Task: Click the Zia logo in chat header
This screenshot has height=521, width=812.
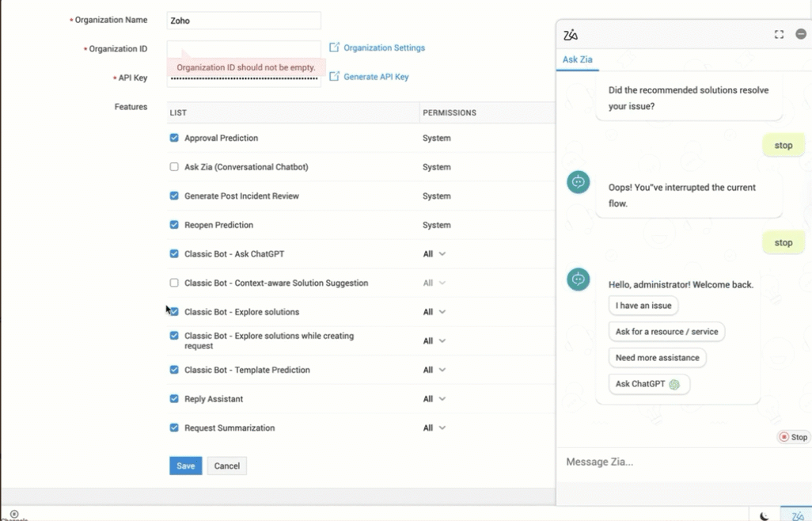Action: 571,35
